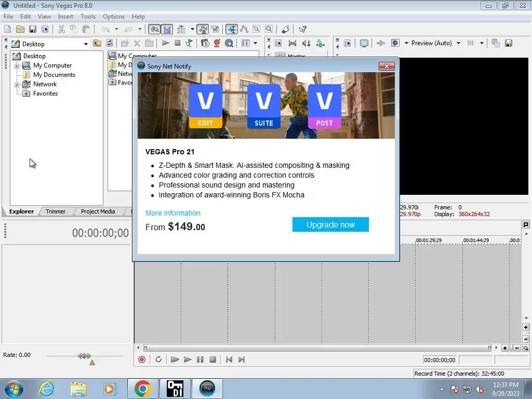Paste using the clipboard icon
This screenshot has width=532, height=399.
pos(86,29)
